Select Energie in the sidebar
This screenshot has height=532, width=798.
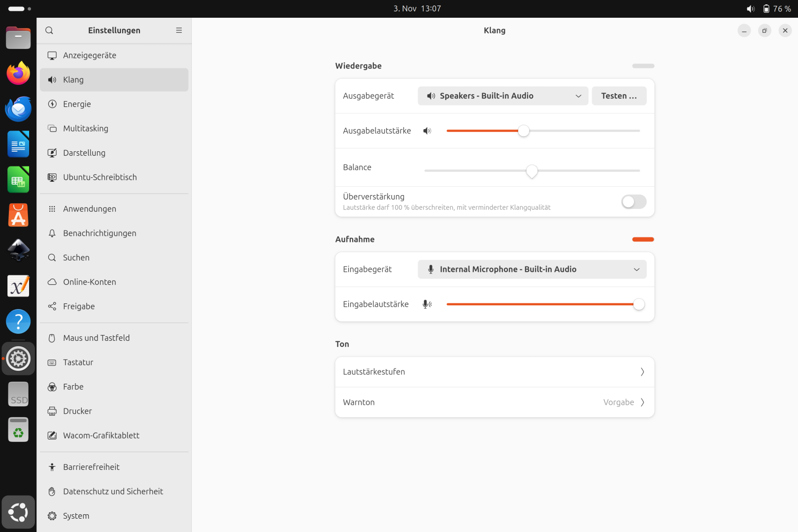point(114,104)
